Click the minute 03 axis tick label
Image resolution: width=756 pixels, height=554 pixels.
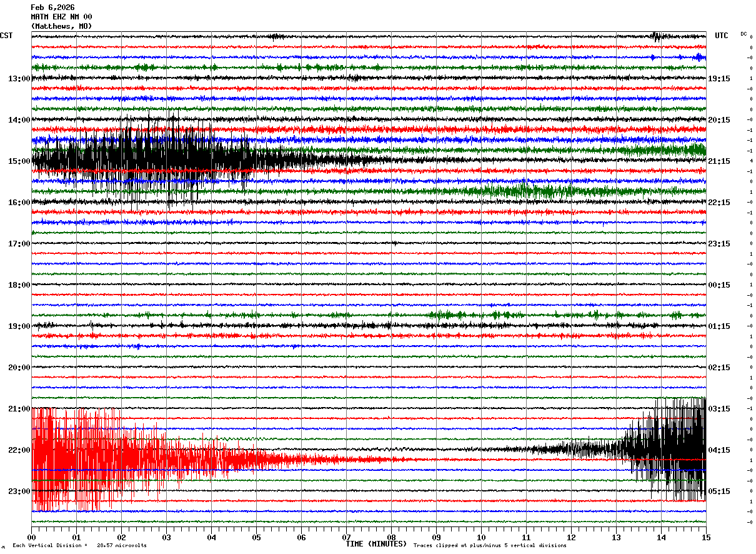166,538
